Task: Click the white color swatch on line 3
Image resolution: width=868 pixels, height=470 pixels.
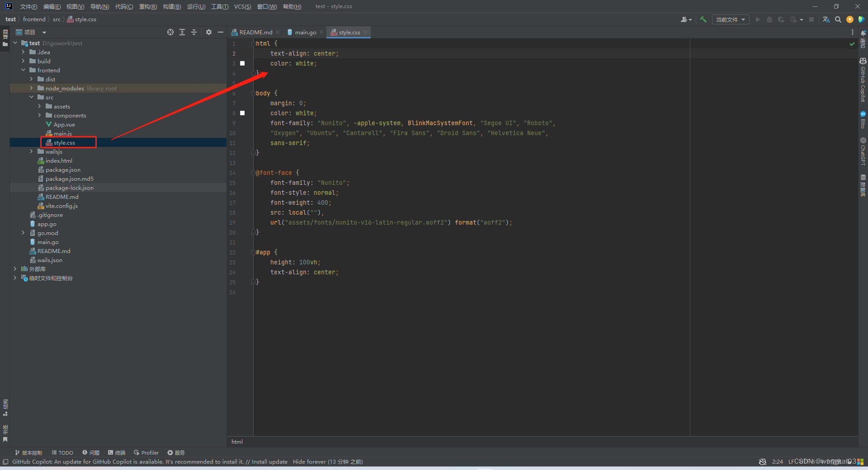Action: point(242,63)
